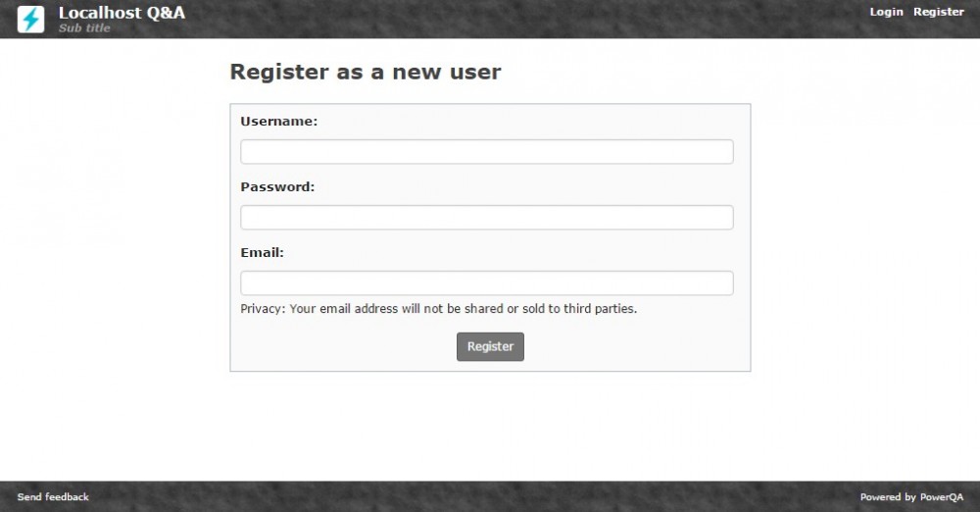Focus the Username input field
The image size is (980, 512).
[x=487, y=152]
